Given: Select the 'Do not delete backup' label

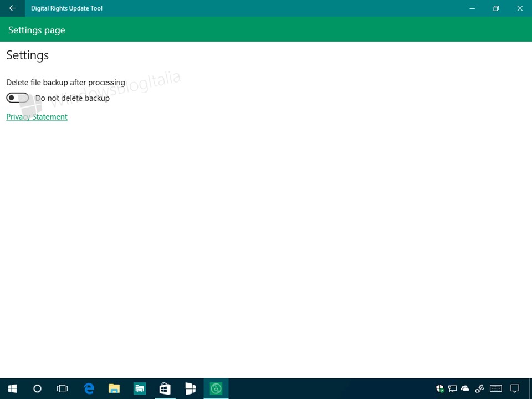Looking at the screenshot, I should click(73, 98).
